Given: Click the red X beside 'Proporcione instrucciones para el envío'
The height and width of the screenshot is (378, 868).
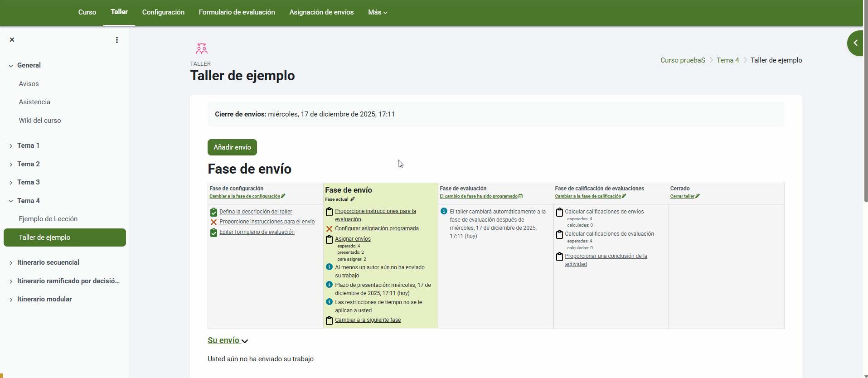Looking at the screenshot, I should pyautogui.click(x=213, y=222).
